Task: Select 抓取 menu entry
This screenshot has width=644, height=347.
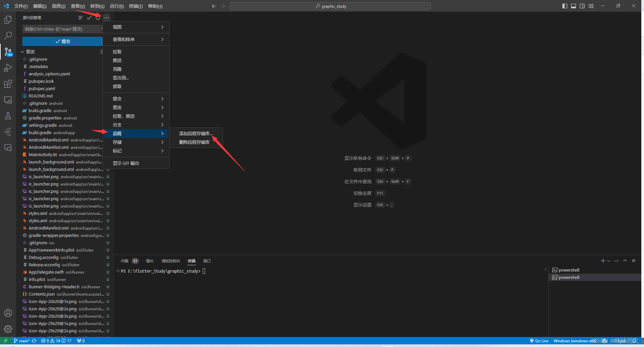Action: [136, 86]
